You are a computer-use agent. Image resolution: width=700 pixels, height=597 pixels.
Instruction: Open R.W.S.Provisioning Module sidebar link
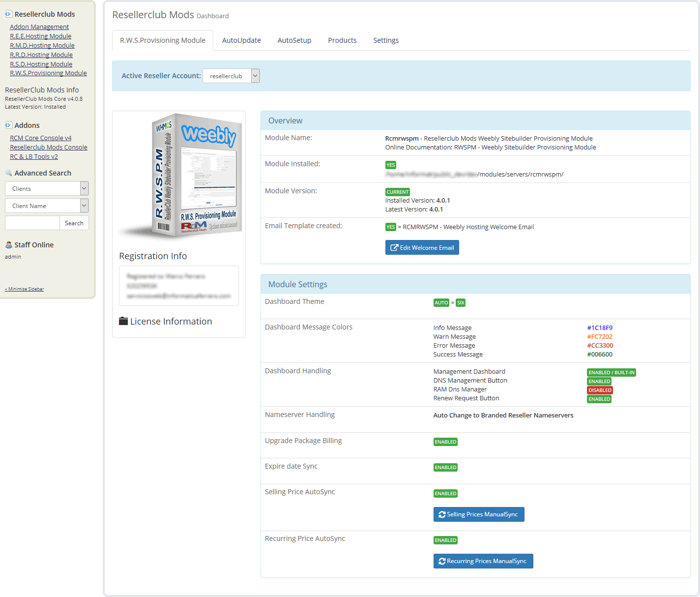[48, 73]
